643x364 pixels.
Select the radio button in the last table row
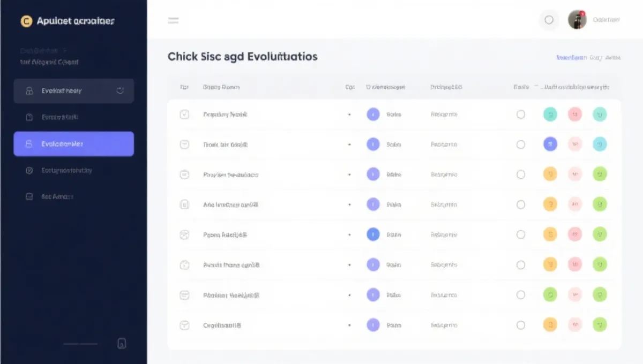click(520, 324)
